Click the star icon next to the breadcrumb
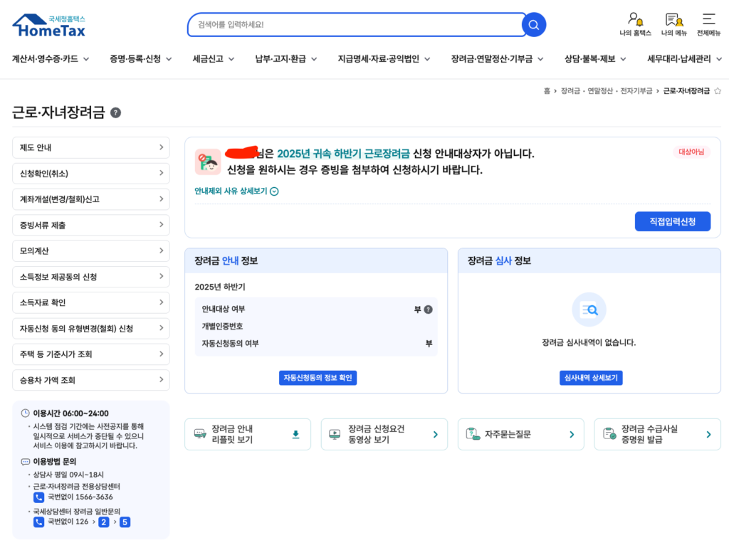Screen dimensions: 729x560 [718, 90]
